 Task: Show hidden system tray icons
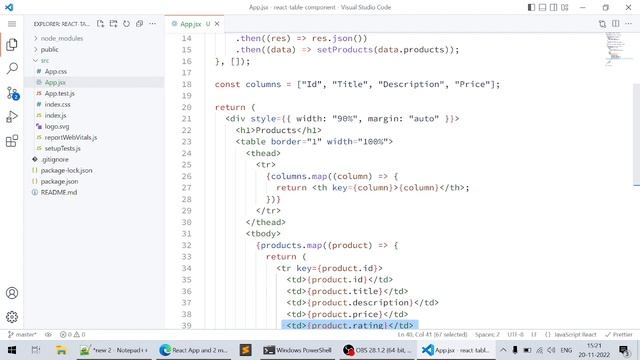click(x=503, y=350)
